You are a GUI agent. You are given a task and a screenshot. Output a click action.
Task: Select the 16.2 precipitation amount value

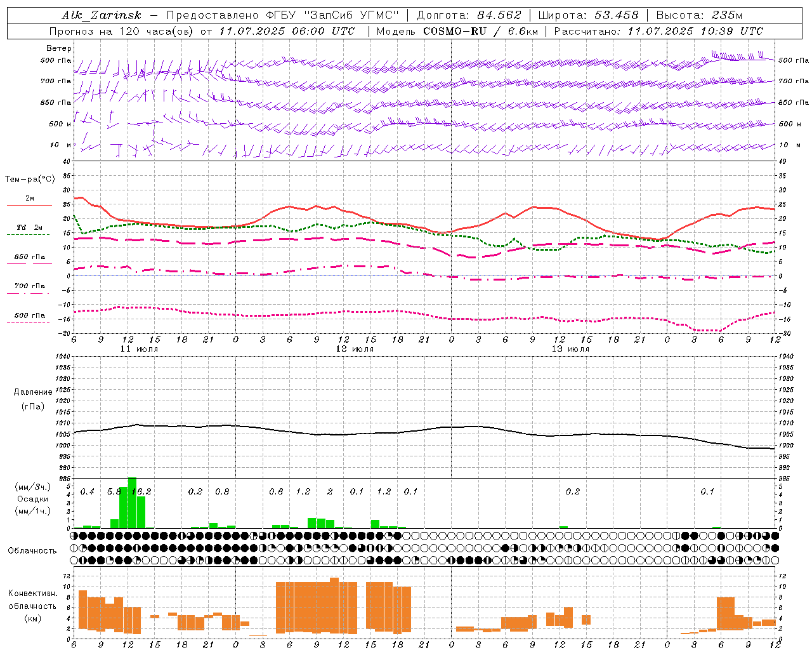click(141, 491)
